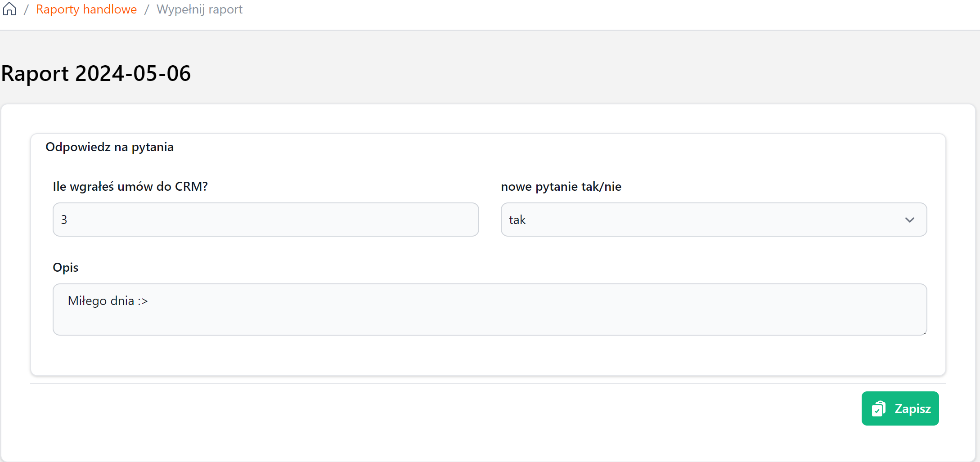
Task: Open the nowe pytanie tak/nie select box
Action: click(713, 220)
